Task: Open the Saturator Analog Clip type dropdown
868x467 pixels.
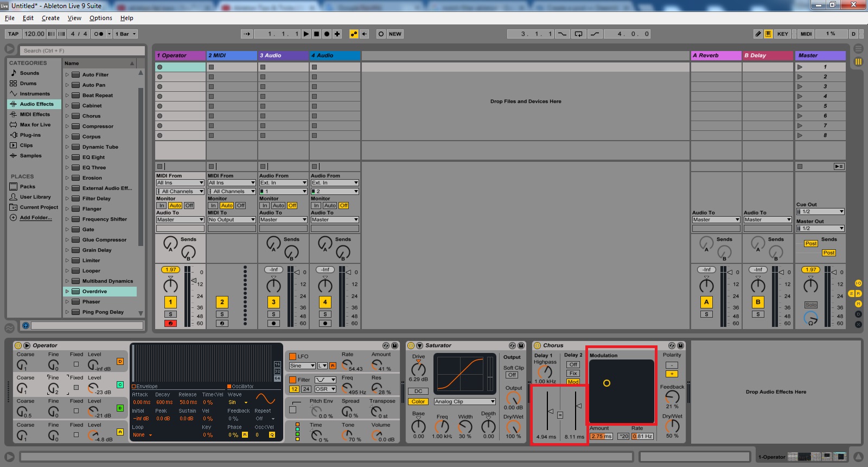Action: (465, 401)
